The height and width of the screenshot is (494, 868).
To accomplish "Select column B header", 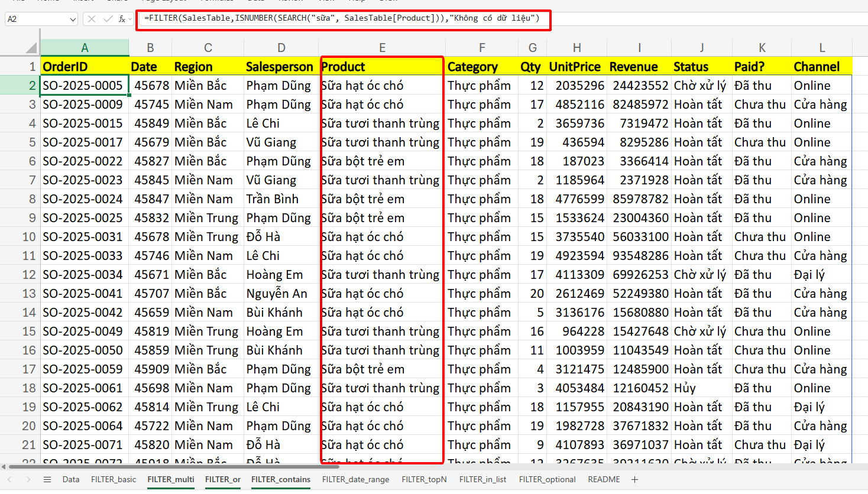I will click(x=150, y=48).
